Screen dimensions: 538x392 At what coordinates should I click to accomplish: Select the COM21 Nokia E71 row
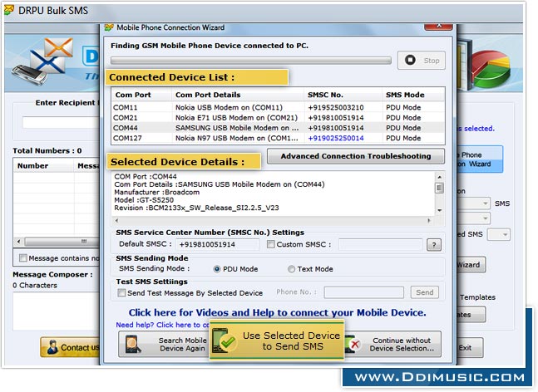pos(278,118)
